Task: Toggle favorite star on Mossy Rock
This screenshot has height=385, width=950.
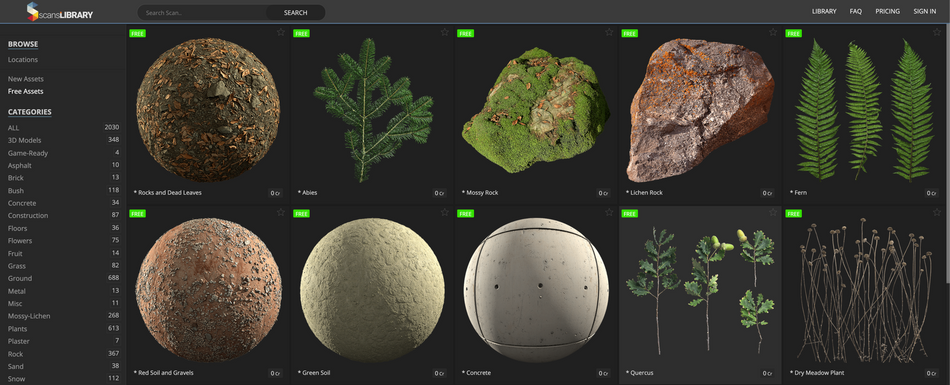Action: pos(609,32)
